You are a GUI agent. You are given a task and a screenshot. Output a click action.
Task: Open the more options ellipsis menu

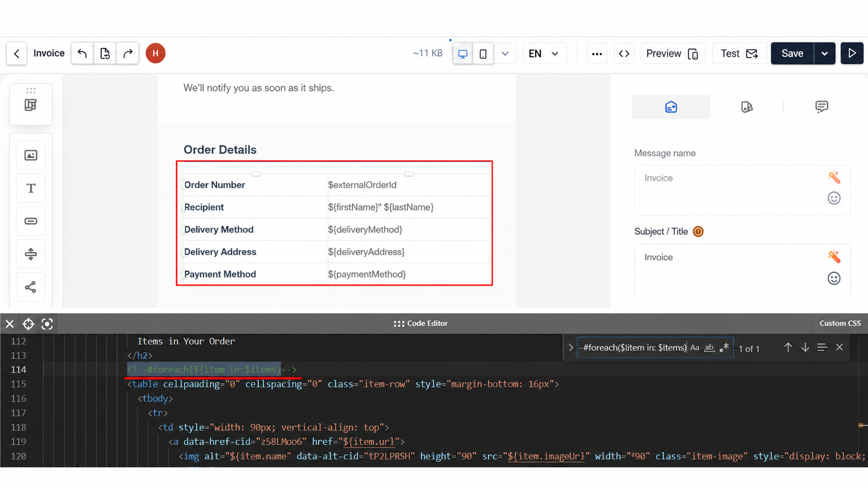coord(597,54)
